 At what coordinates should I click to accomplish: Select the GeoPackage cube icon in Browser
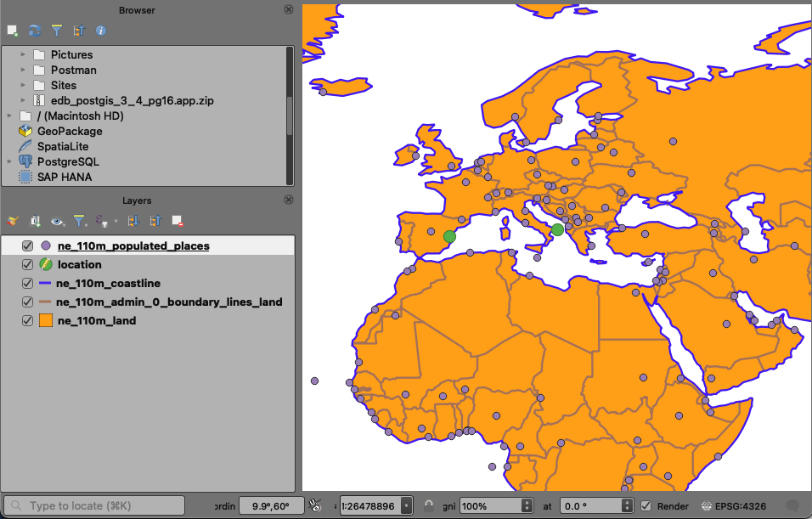(x=25, y=131)
